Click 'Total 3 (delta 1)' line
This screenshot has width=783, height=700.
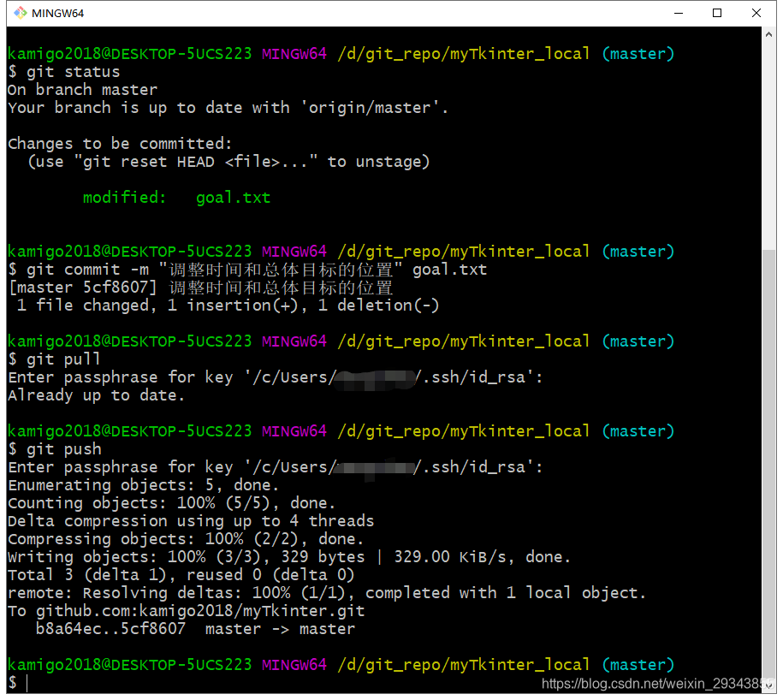(x=181, y=575)
